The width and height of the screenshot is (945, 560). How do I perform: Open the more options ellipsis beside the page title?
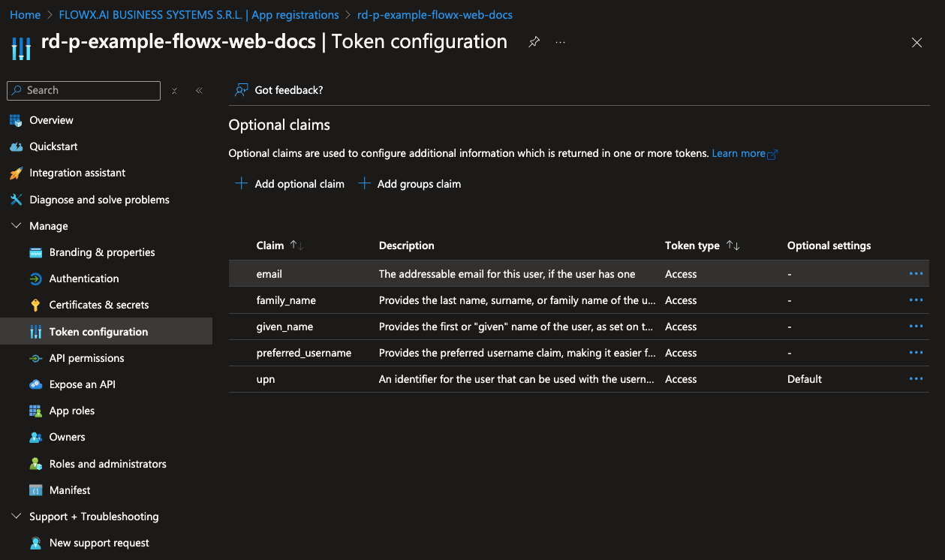point(560,42)
